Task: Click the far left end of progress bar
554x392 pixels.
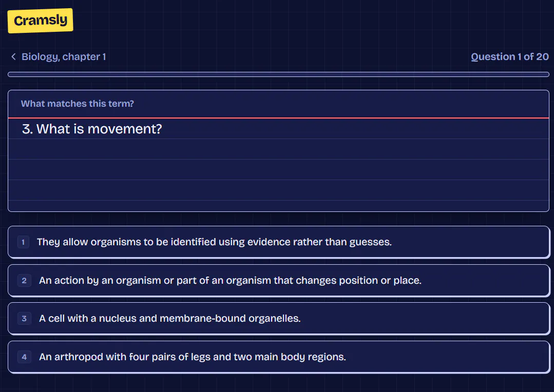Action: pyautogui.click(x=11, y=74)
